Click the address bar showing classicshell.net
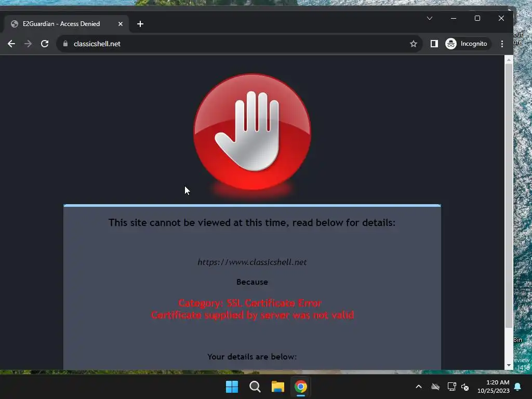 tap(239, 44)
